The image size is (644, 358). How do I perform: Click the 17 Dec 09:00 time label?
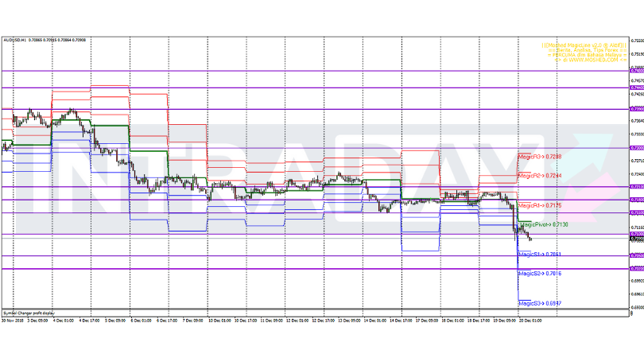pyautogui.click(x=427, y=321)
